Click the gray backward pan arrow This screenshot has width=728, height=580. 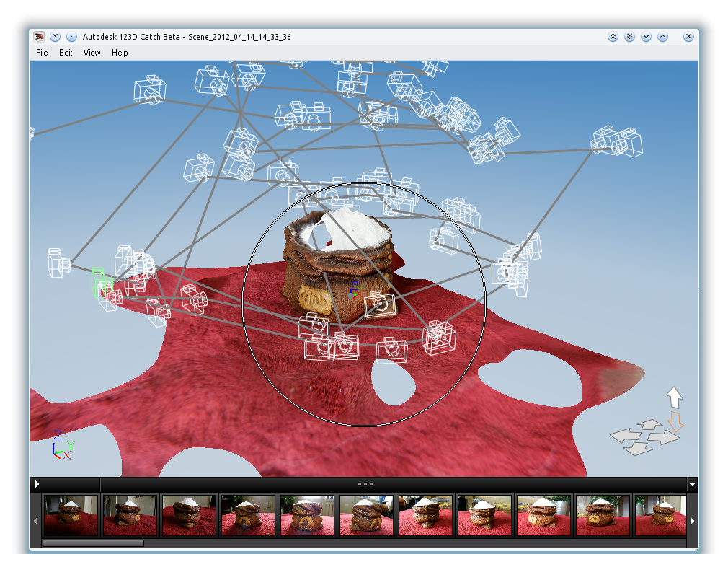point(637,449)
